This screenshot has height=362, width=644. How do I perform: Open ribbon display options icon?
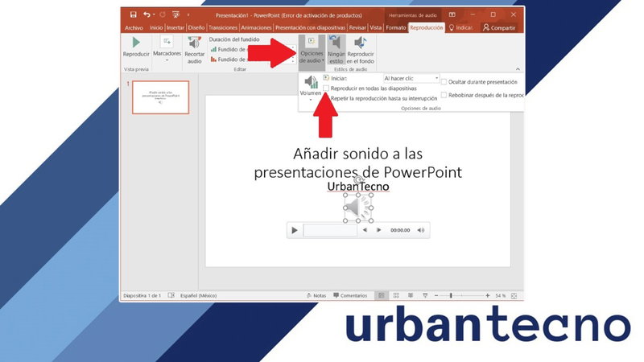point(452,14)
